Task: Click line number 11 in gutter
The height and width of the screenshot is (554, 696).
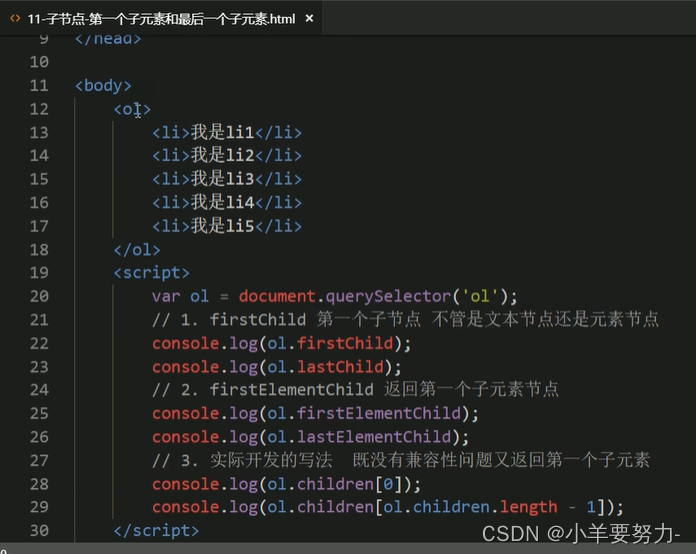Action: [x=39, y=85]
